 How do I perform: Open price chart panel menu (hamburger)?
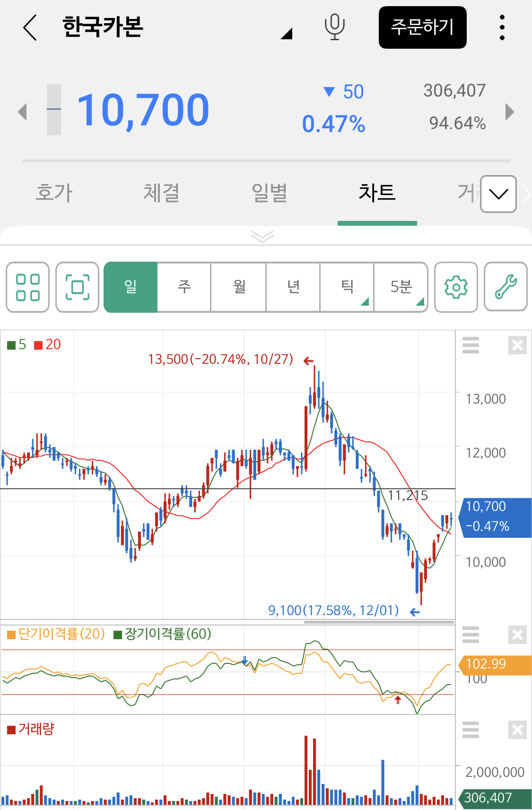(471, 345)
